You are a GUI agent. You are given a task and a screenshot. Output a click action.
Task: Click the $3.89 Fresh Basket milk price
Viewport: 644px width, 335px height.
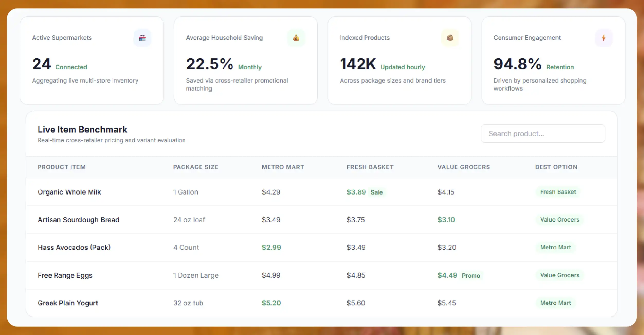point(356,192)
